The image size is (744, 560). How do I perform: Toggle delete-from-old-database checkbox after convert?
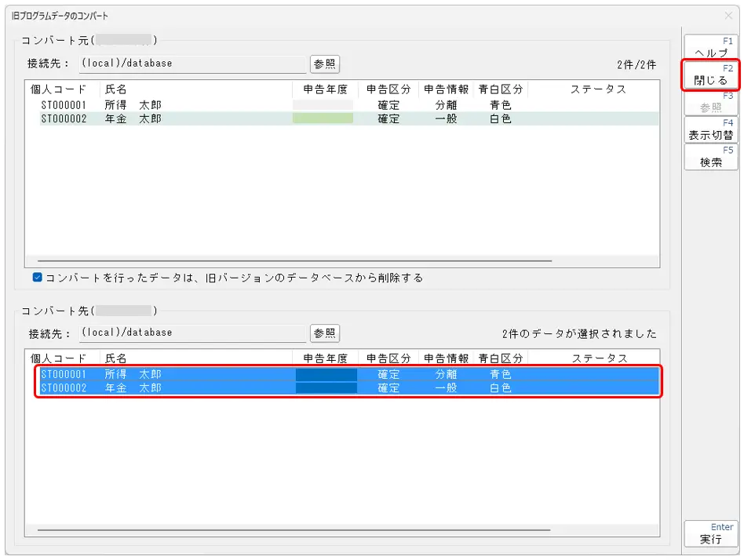(x=38, y=278)
